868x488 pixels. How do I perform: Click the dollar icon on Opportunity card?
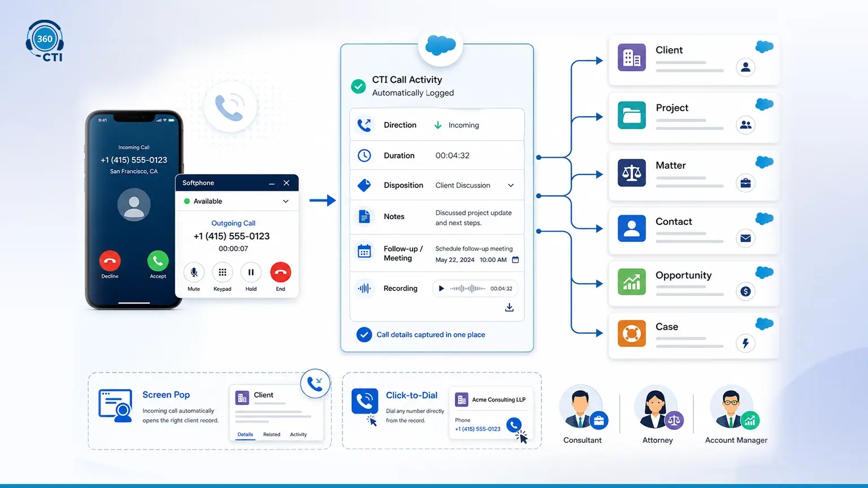(x=746, y=291)
